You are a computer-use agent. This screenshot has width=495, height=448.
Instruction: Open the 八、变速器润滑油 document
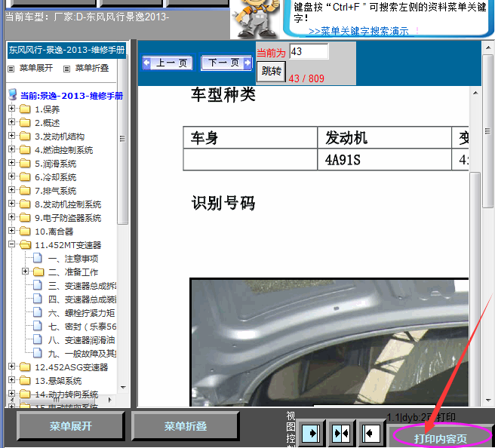pos(81,340)
